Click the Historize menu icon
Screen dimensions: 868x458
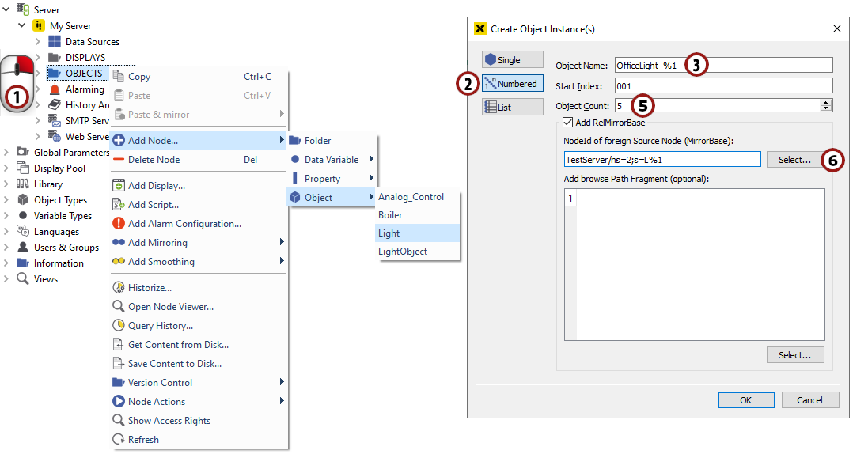pyautogui.click(x=119, y=288)
